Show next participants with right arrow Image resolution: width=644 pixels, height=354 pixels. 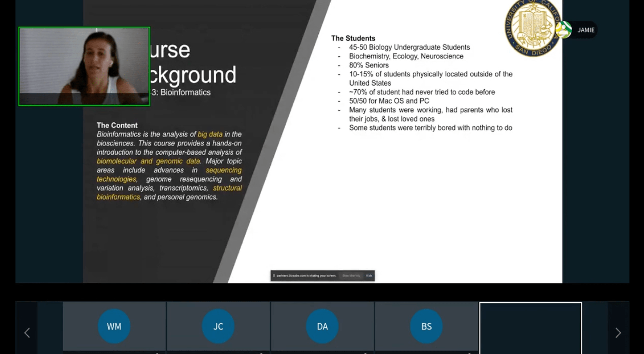pyautogui.click(x=618, y=333)
